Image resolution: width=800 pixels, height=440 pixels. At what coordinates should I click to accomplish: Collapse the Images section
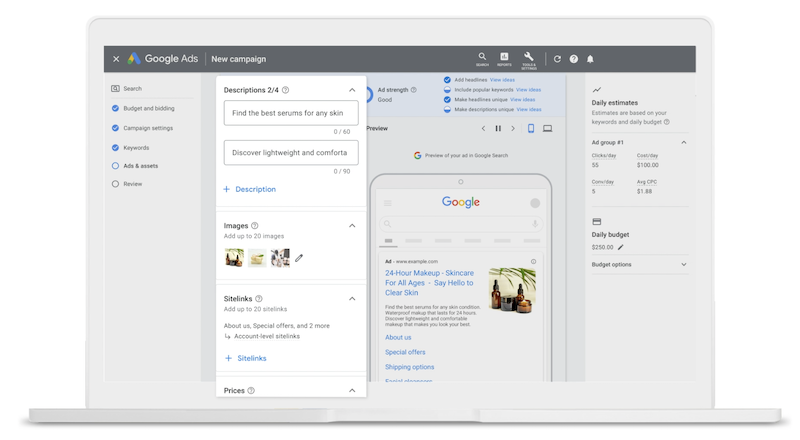352,226
